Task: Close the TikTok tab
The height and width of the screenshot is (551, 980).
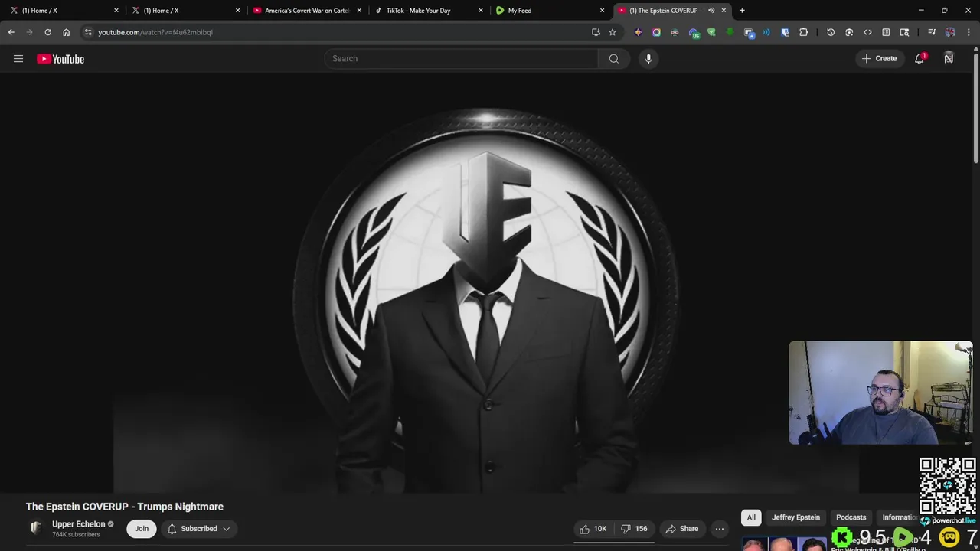Action: point(481,11)
